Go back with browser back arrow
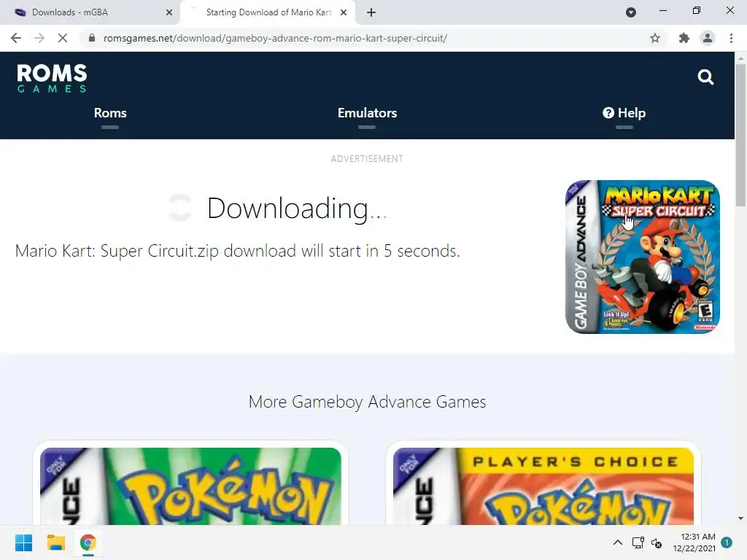The height and width of the screenshot is (560, 747). pyautogui.click(x=16, y=38)
